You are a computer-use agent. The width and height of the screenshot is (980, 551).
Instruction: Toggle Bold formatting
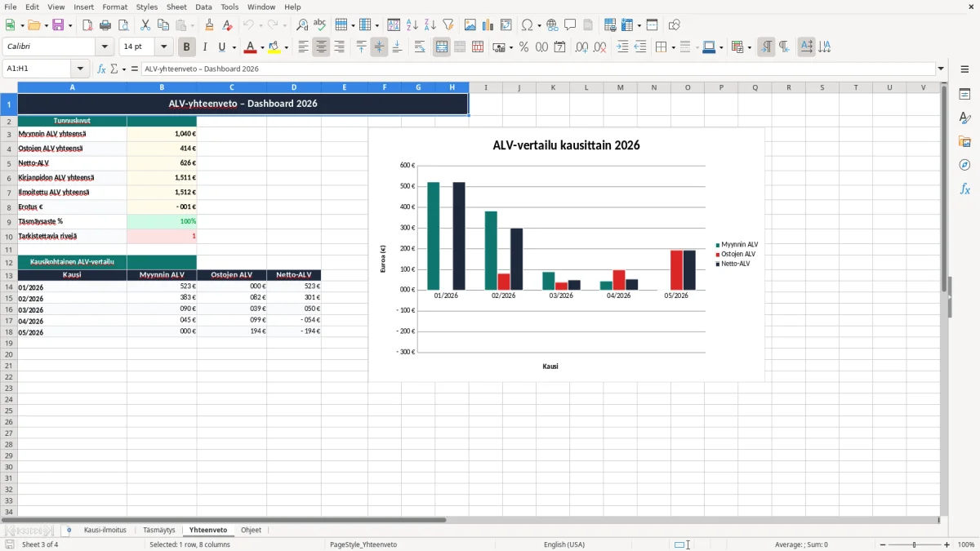187,47
